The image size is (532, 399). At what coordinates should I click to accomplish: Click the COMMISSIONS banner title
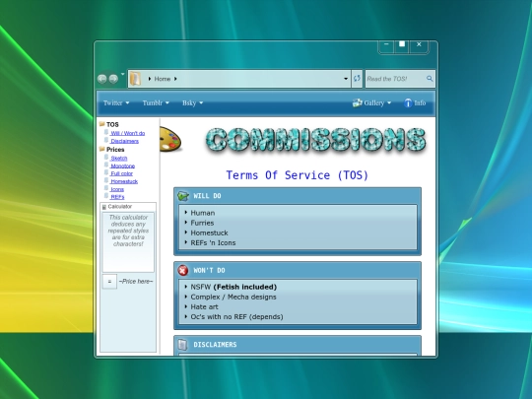(x=315, y=140)
